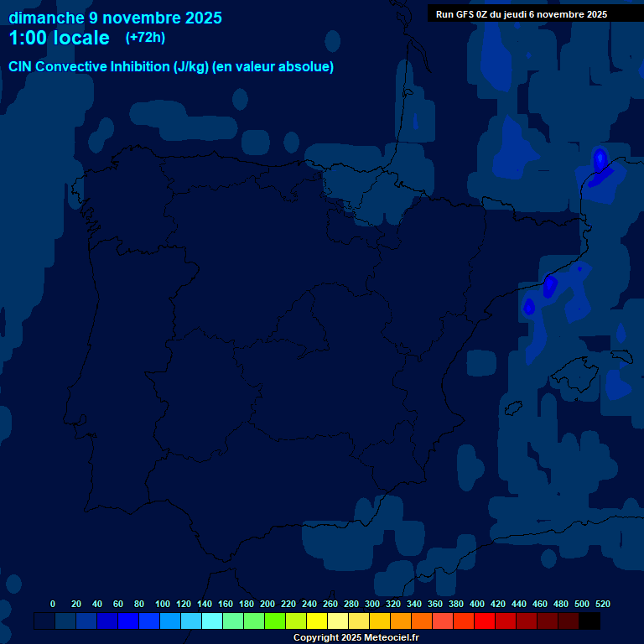Image resolution: width=644 pixels, height=644 pixels.
Task: Click the scale label '100'
Action: tap(162, 604)
